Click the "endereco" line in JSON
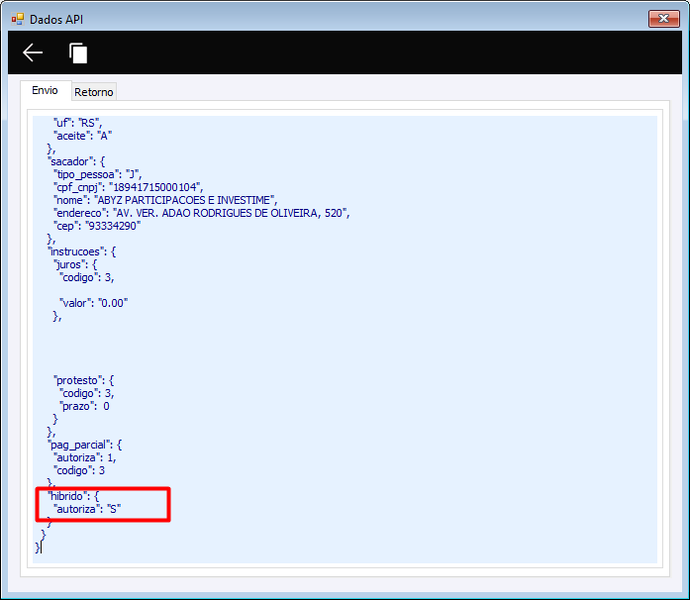 click(x=202, y=213)
